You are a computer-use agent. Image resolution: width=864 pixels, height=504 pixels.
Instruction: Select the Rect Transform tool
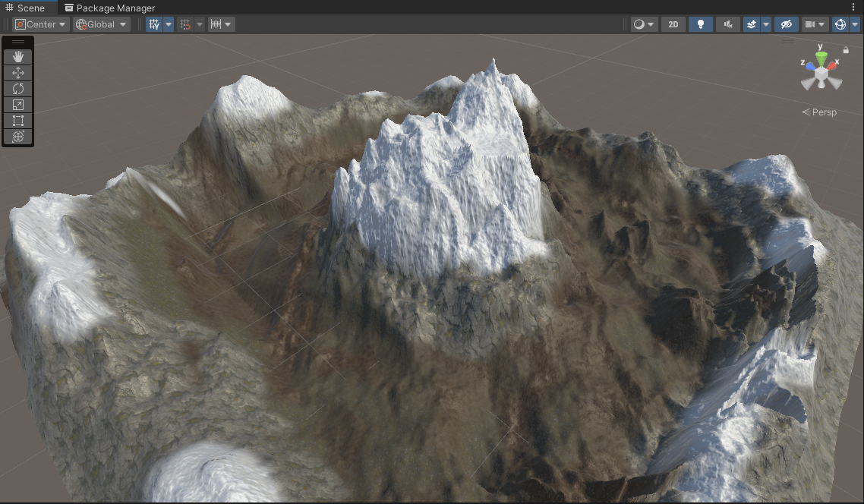[17, 121]
